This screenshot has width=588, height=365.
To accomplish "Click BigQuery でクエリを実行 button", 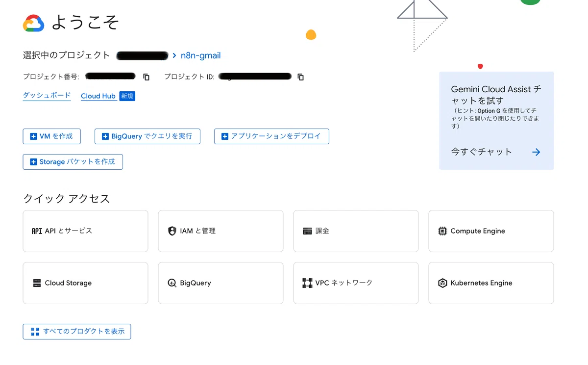I will 147,136.
